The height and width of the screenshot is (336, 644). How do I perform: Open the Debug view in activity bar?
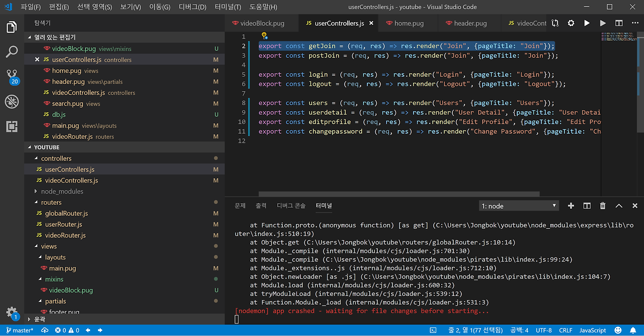[12, 102]
